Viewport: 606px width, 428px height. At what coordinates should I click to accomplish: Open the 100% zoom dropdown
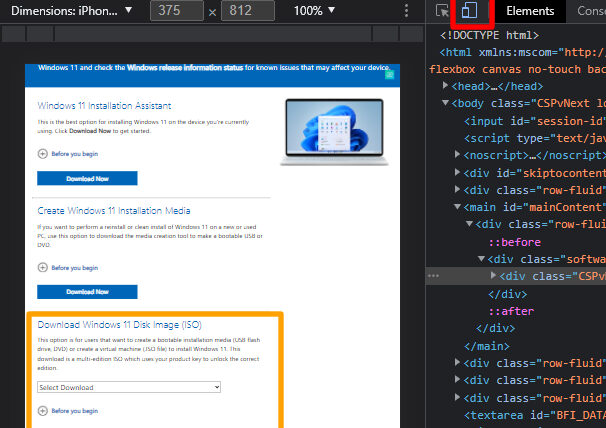tap(314, 10)
